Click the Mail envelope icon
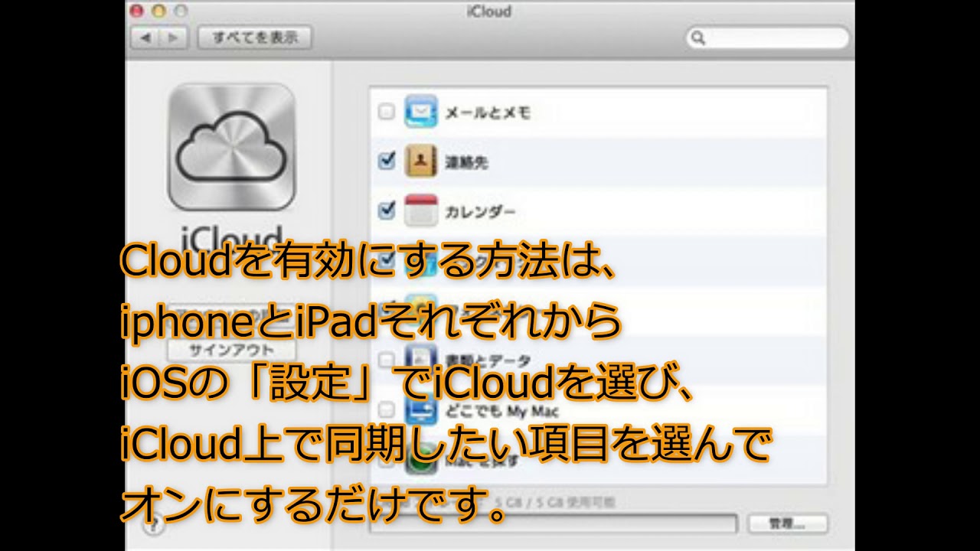Viewport: 980px width, 551px height. pos(420,112)
